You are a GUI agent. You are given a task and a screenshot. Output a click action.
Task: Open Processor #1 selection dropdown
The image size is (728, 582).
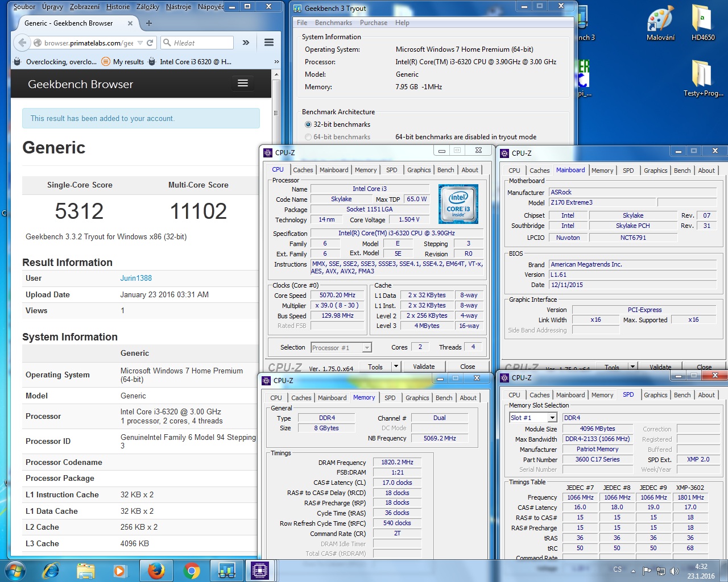(x=341, y=347)
